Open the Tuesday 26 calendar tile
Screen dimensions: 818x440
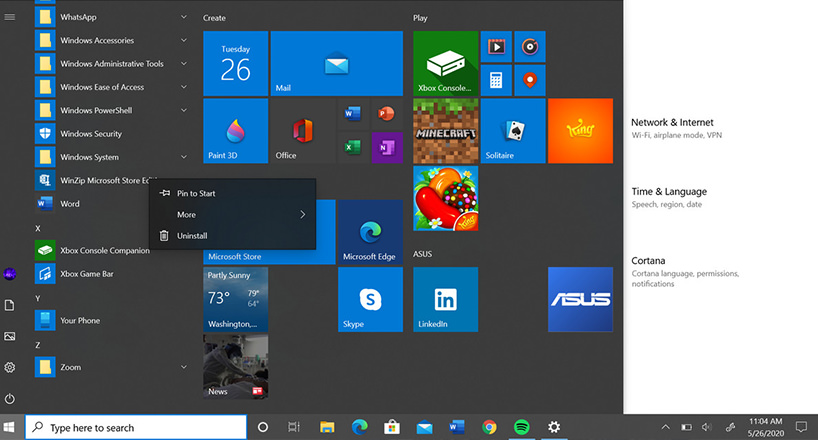pyautogui.click(x=235, y=64)
